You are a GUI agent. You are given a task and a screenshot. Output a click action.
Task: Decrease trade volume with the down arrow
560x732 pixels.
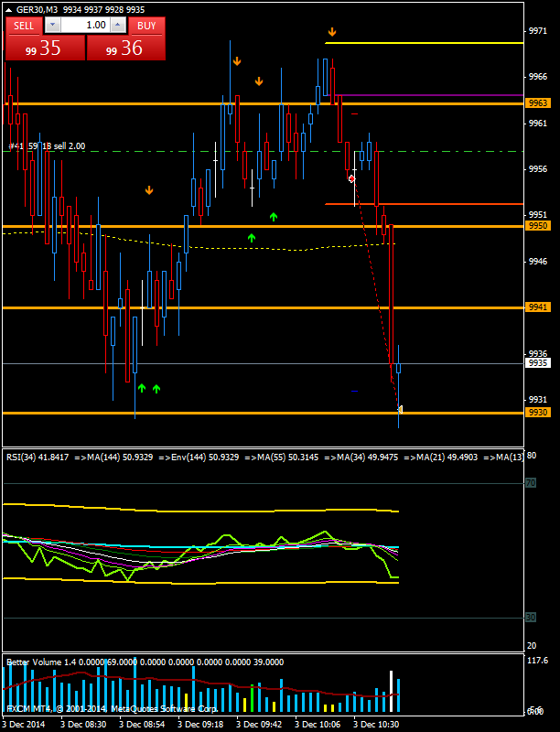tap(51, 26)
